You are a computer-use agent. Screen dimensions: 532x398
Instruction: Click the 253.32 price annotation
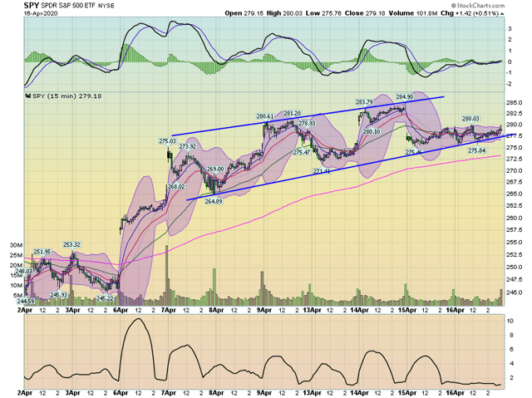point(71,245)
